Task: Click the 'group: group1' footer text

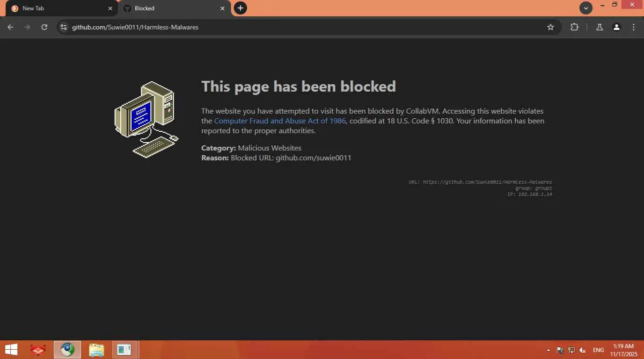Action: click(x=534, y=188)
